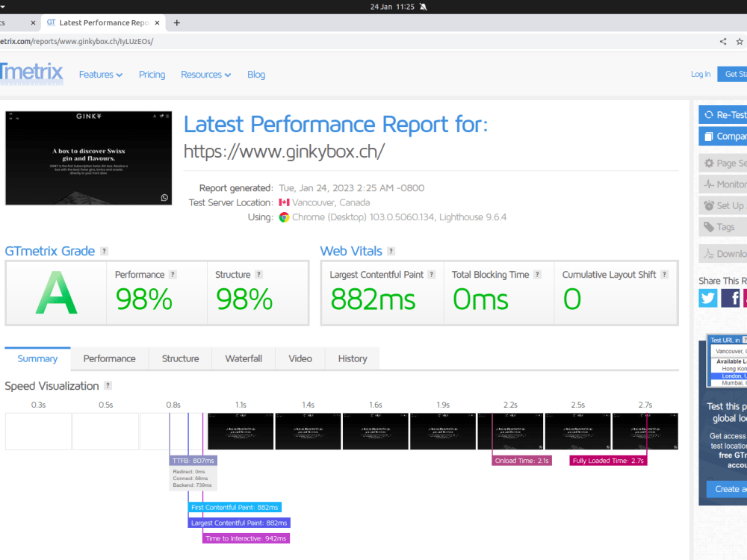Click help icon for Cumulative Layout Shift
This screenshot has width=747, height=560.
point(665,274)
